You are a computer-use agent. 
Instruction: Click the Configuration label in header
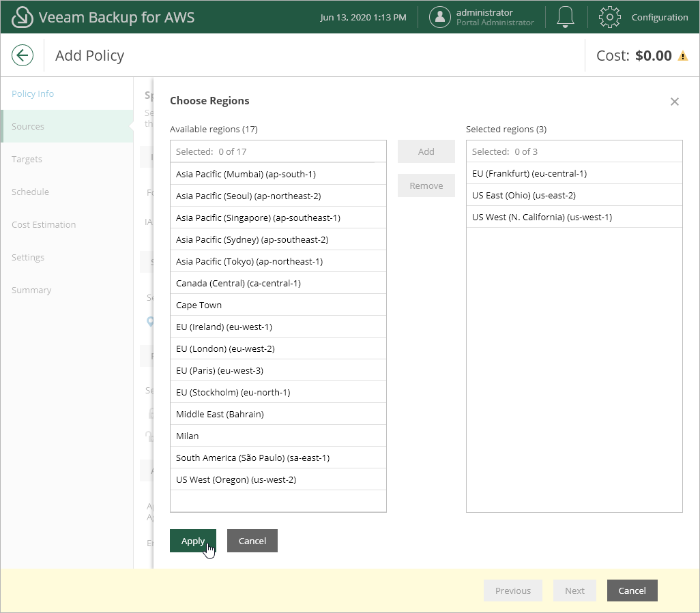(x=659, y=18)
